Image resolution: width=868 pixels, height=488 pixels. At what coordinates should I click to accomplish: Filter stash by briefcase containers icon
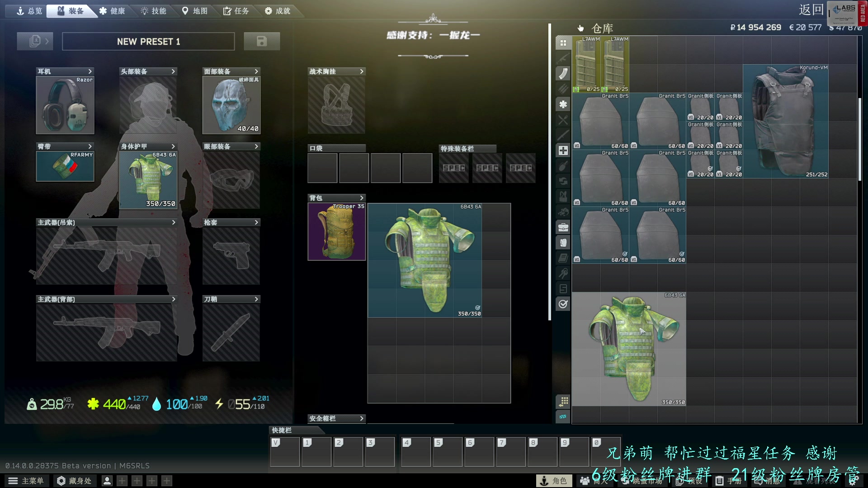pyautogui.click(x=563, y=227)
